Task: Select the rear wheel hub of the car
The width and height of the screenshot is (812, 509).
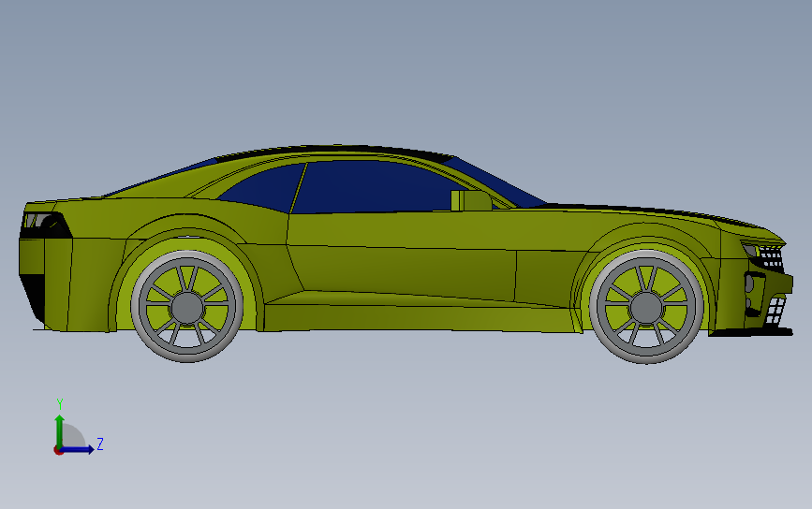Action: pyautogui.click(x=187, y=307)
